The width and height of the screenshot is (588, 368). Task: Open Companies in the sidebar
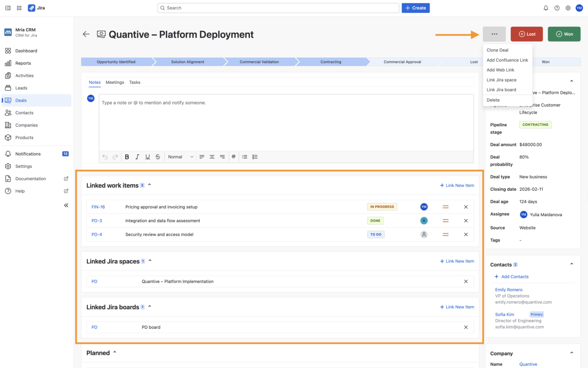pyautogui.click(x=27, y=125)
